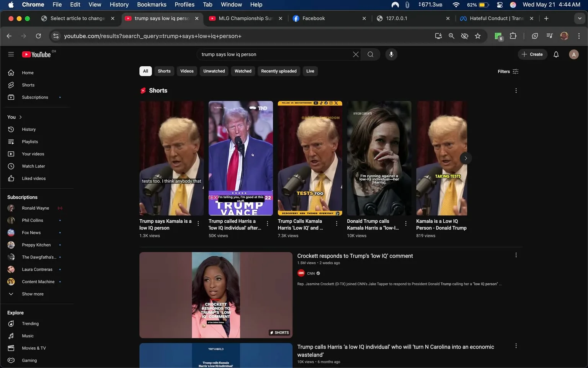Open Watch Later from the sidebar

point(33,166)
